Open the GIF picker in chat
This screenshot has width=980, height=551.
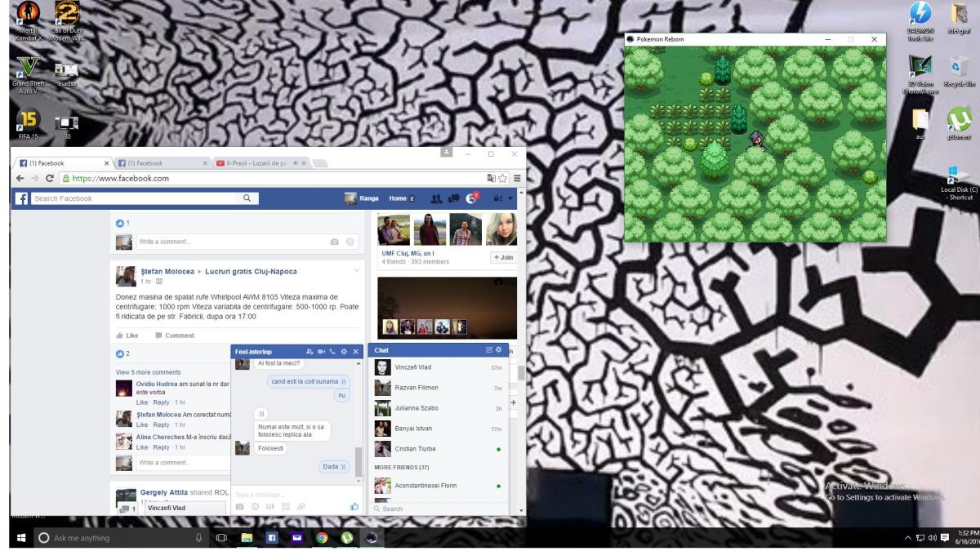[270, 507]
